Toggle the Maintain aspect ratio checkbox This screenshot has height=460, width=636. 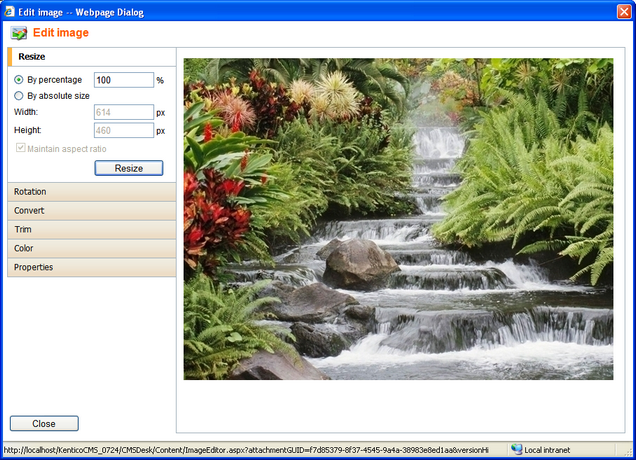click(x=19, y=149)
